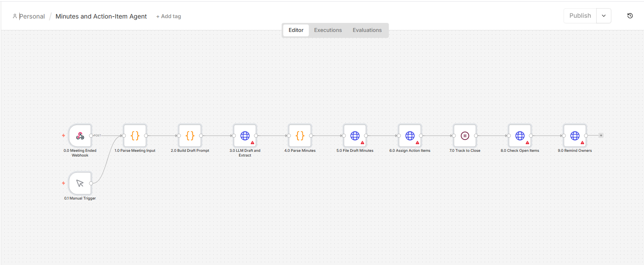Select the 6.0 Assign Action Items node

(x=410, y=136)
